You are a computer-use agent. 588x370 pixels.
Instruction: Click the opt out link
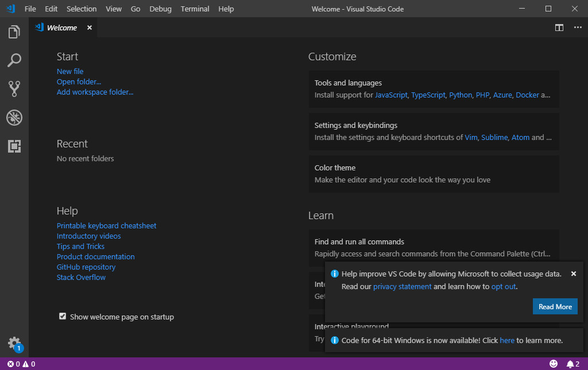click(504, 286)
